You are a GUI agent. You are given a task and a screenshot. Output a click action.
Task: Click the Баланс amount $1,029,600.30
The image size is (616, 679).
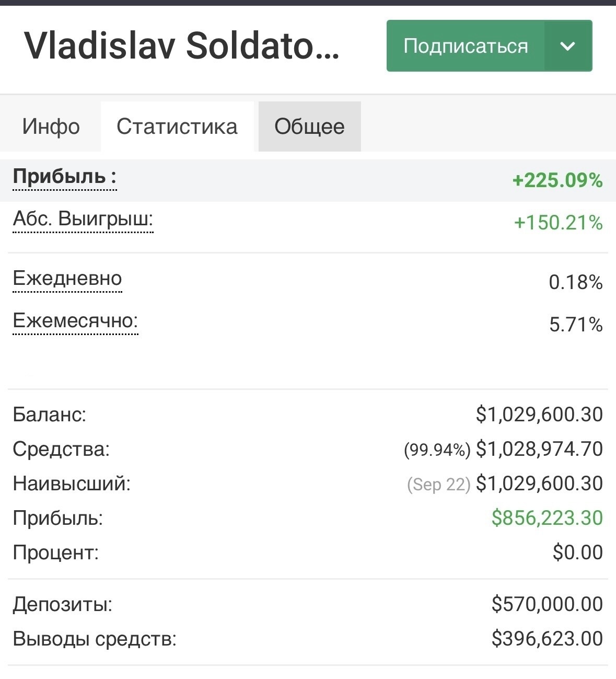pyautogui.click(x=539, y=415)
